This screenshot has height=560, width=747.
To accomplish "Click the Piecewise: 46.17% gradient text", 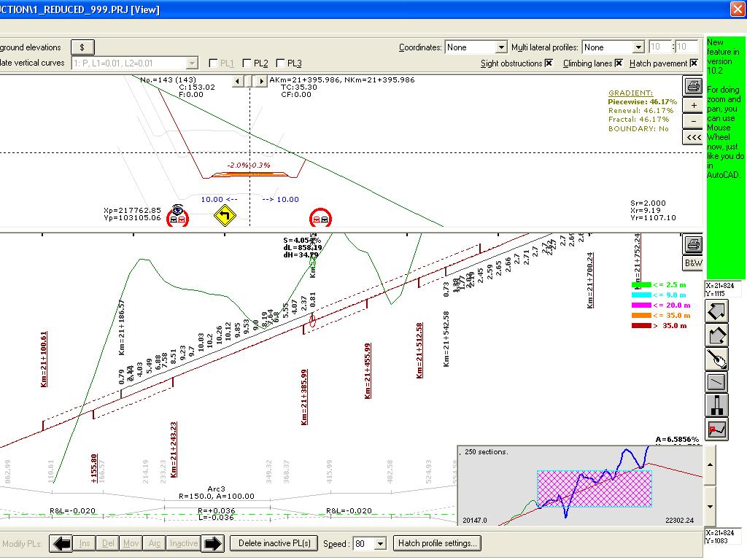I will coord(642,101).
